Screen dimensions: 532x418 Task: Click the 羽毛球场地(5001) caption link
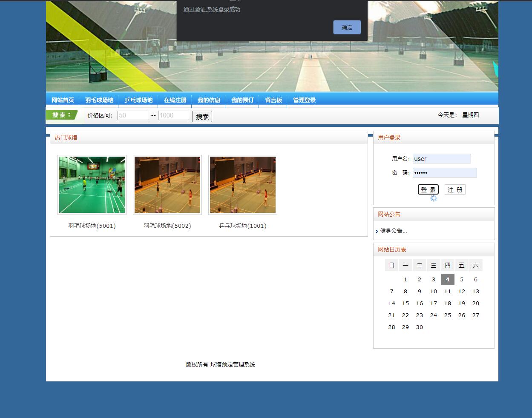tap(92, 226)
